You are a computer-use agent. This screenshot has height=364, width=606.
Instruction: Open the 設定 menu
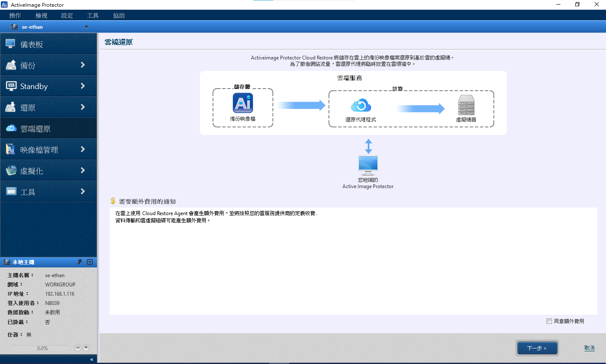(67, 16)
